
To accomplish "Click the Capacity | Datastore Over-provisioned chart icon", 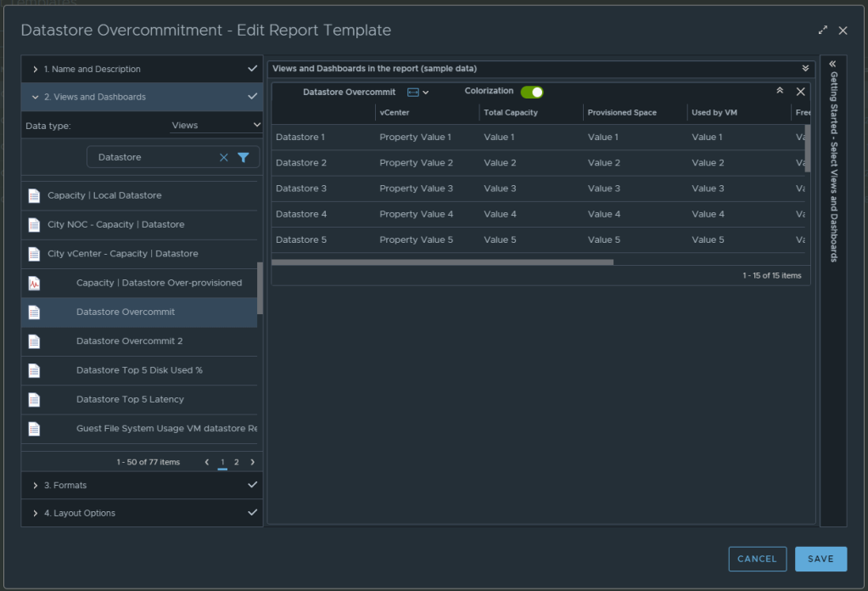I will (x=34, y=284).
